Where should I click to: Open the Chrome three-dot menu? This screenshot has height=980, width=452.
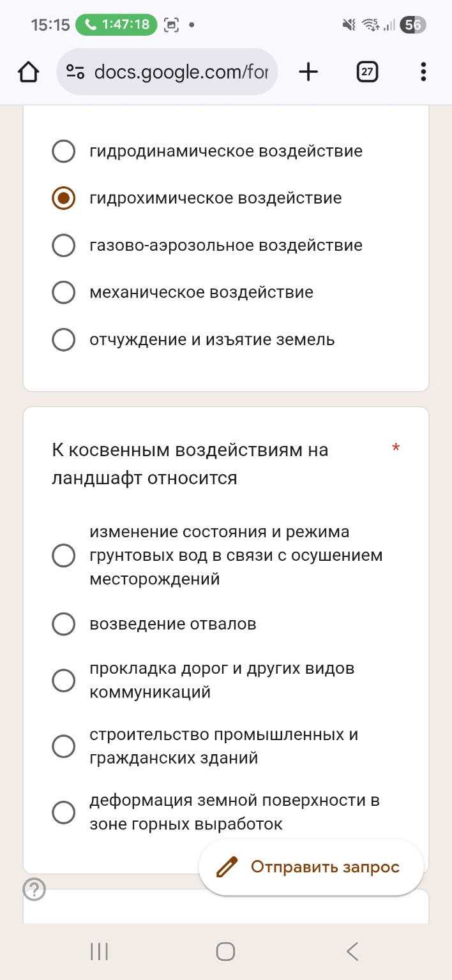pyautogui.click(x=422, y=71)
